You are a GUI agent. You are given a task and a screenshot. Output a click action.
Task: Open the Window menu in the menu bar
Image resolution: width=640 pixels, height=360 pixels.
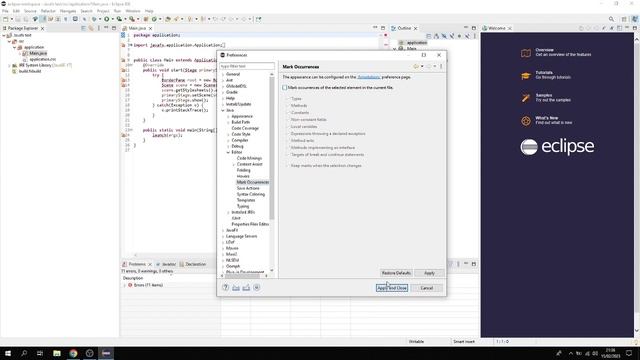tap(133, 11)
